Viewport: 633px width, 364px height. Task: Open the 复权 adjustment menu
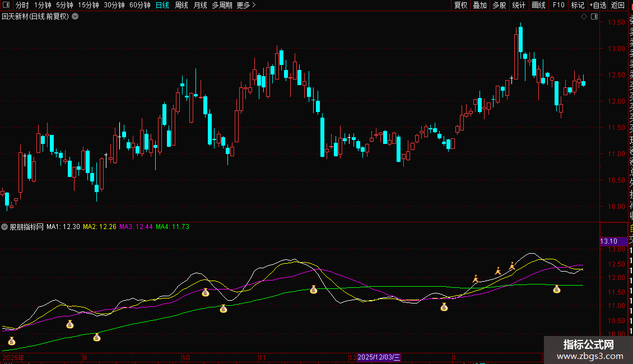[x=460, y=5]
